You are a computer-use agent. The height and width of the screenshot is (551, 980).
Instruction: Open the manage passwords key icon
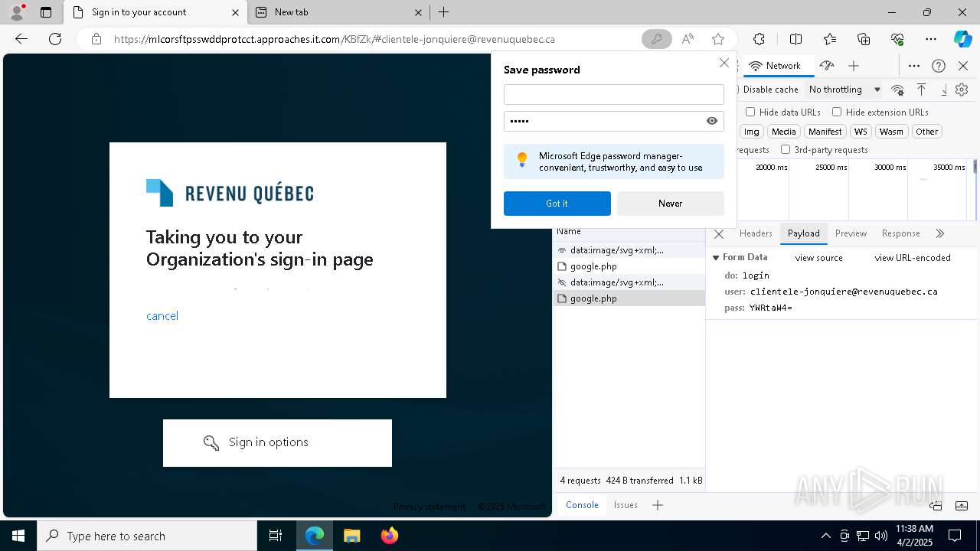coord(657,39)
